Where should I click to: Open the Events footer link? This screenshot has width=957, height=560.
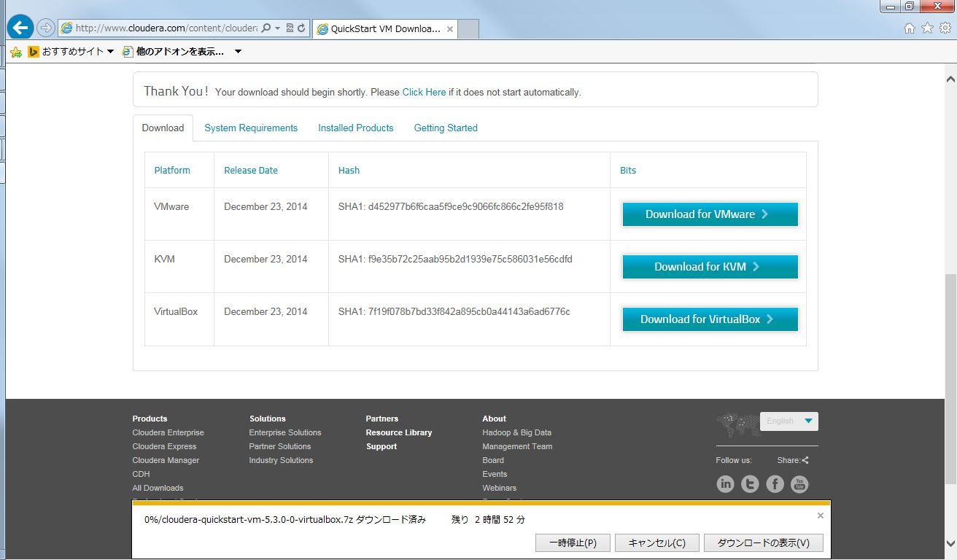click(495, 474)
